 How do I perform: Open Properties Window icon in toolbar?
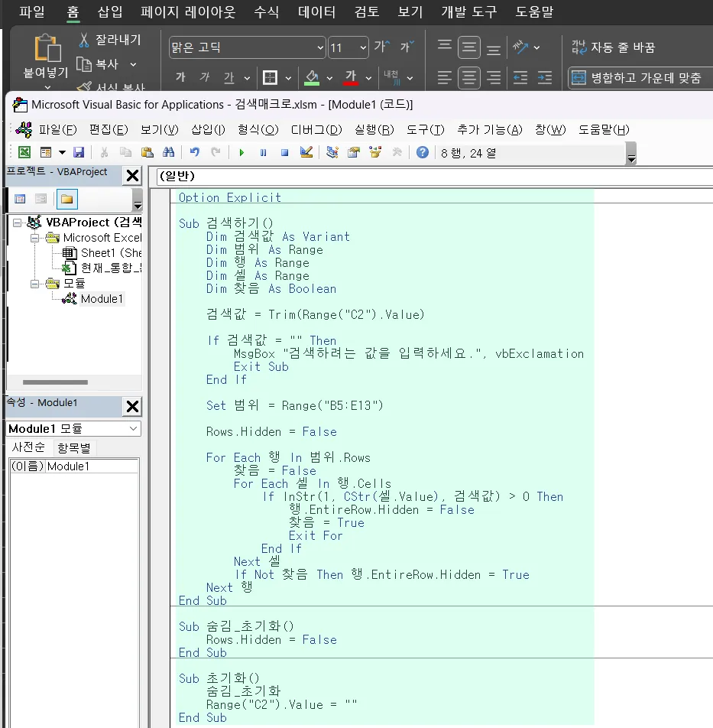[x=354, y=152]
